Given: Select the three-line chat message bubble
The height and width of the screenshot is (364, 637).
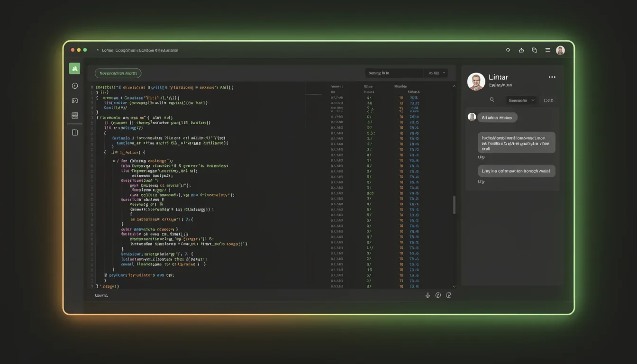Looking at the screenshot, I should click(516, 143).
